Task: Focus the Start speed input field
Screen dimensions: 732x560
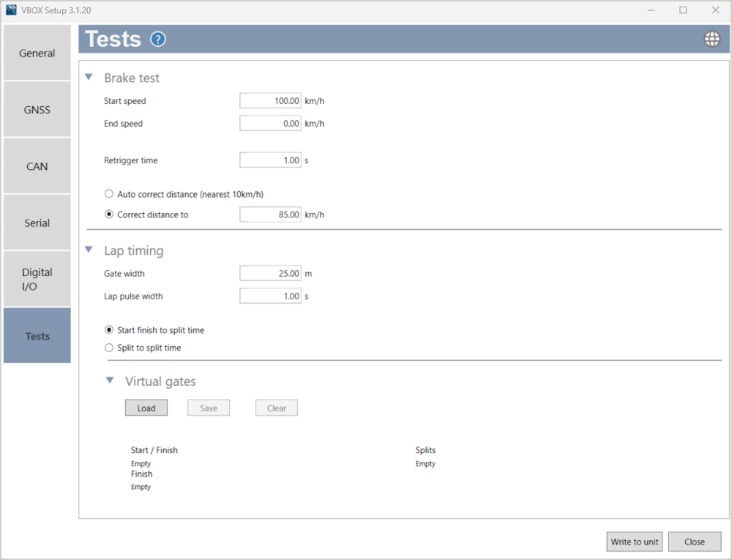Action: (x=270, y=101)
